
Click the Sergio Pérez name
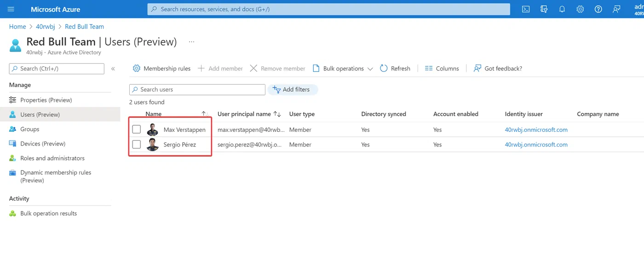click(x=180, y=144)
